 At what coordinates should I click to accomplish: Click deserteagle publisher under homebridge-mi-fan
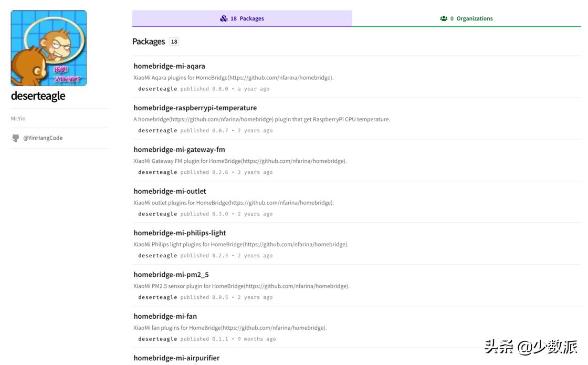coord(157,339)
